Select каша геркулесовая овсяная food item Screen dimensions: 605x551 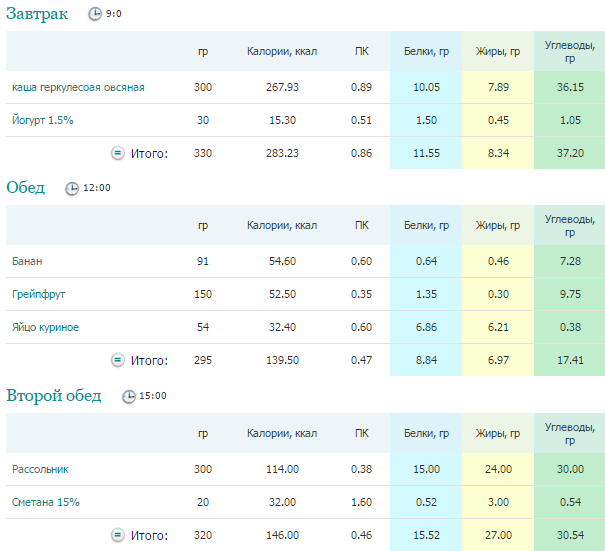click(78, 87)
